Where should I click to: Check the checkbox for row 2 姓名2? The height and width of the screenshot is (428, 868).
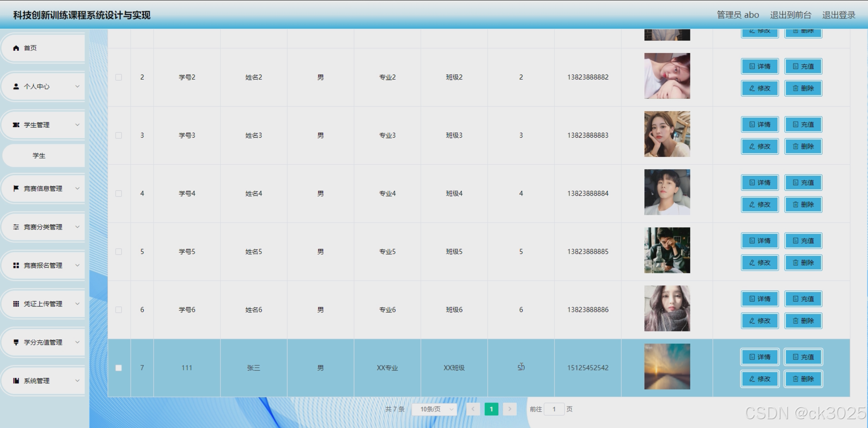point(119,77)
